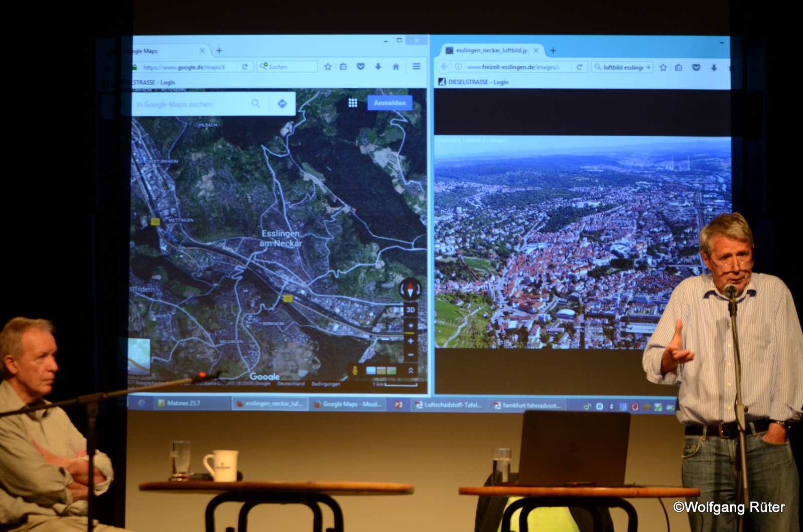Select the green third imagery thumbnail
This screenshot has width=803, height=532.
(x=391, y=371)
